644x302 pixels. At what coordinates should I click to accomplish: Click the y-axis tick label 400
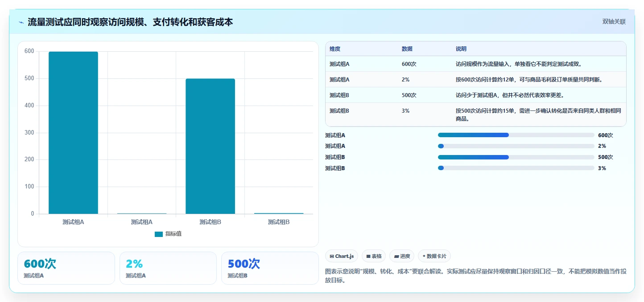click(x=29, y=106)
